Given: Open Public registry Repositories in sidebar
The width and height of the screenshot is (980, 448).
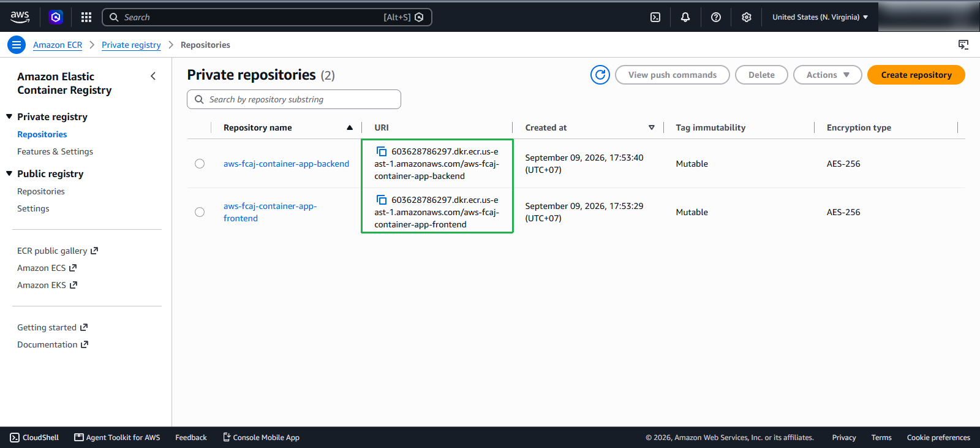Looking at the screenshot, I should pyautogui.click(x=41, y=191).
